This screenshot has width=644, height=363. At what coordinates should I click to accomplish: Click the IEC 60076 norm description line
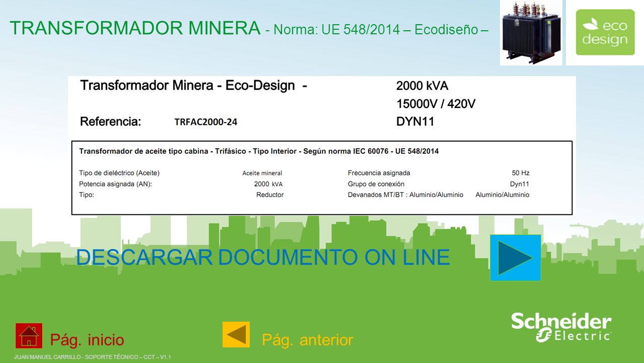coord(259,151)
